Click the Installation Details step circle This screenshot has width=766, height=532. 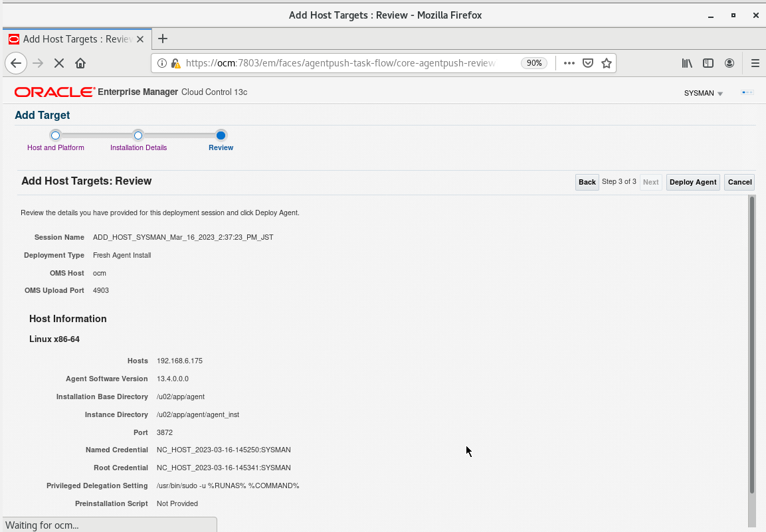tap(138, 135)
